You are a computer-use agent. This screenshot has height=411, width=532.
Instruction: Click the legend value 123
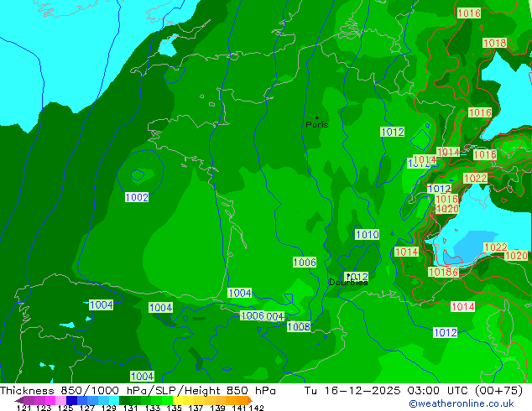[44, 408]
